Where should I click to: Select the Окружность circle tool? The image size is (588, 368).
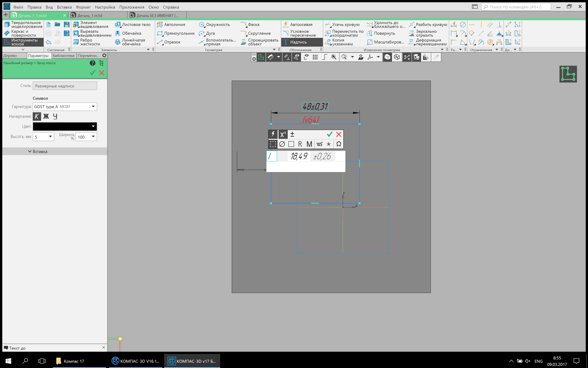(214, 25)
